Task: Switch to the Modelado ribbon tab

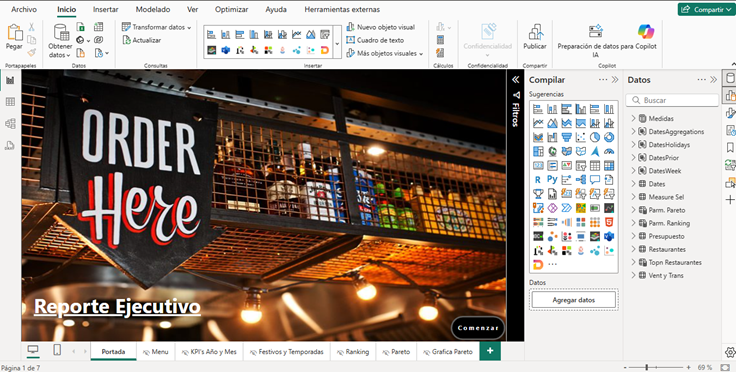Action: pos(153,9)
